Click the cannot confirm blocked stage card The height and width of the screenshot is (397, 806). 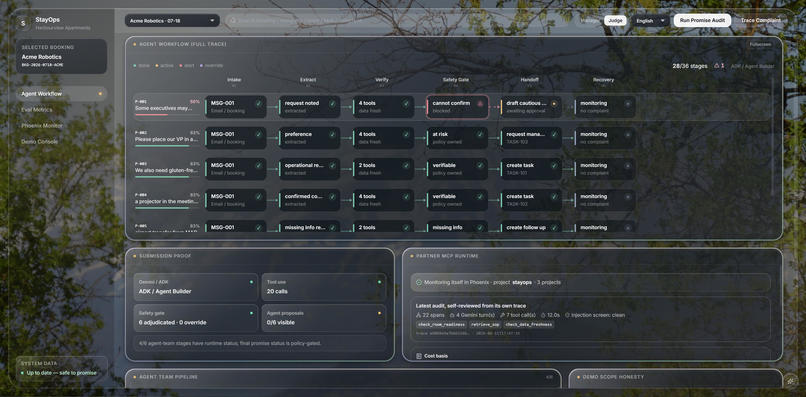click(457, 106)
